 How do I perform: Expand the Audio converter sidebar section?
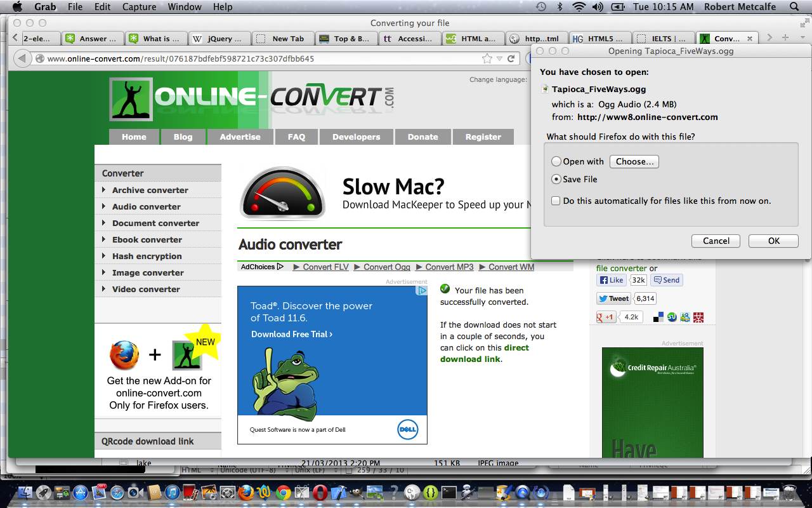pyautogui.click(x=103, y=206)
